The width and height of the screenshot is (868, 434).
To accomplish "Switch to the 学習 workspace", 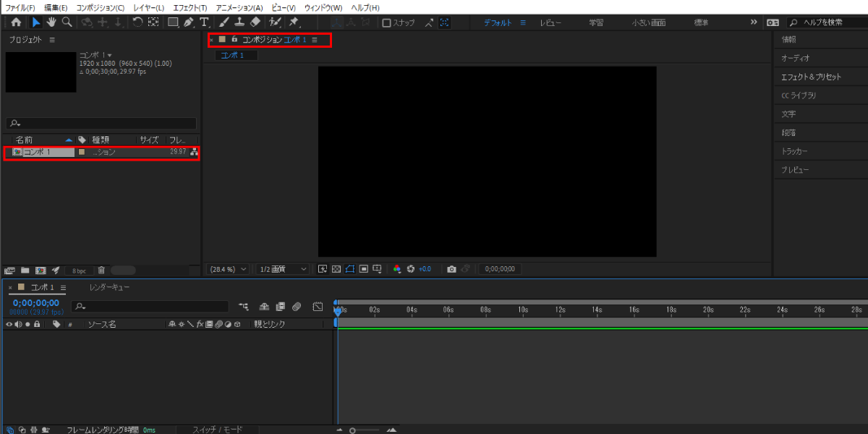I will 596,22.
